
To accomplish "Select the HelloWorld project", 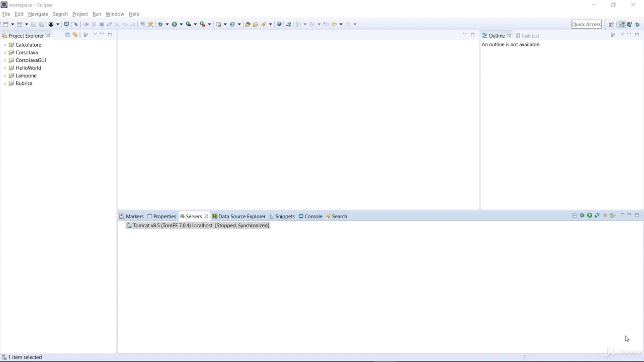I will point(28,68).
